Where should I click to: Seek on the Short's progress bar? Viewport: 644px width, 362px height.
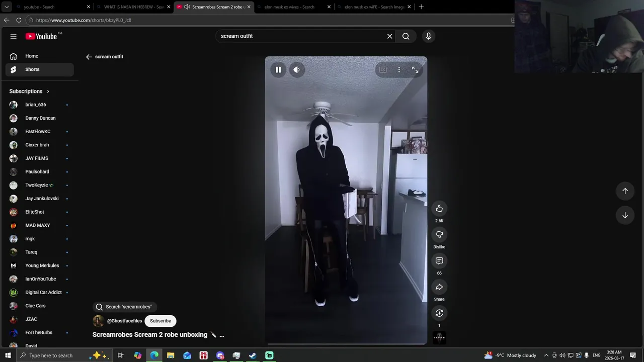click(x=346, y=344)
